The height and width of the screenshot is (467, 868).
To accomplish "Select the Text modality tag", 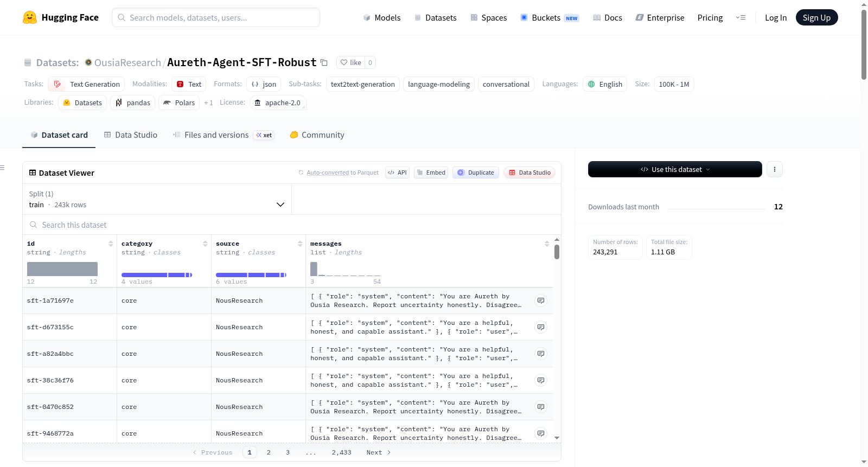I will click(189, 84).
